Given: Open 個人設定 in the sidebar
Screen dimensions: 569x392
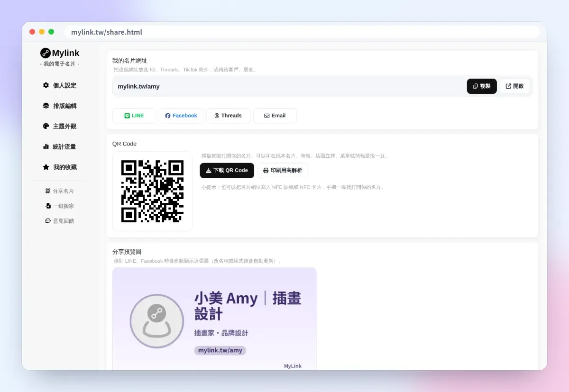Looking at the screenshot, I should pos(59,85).
